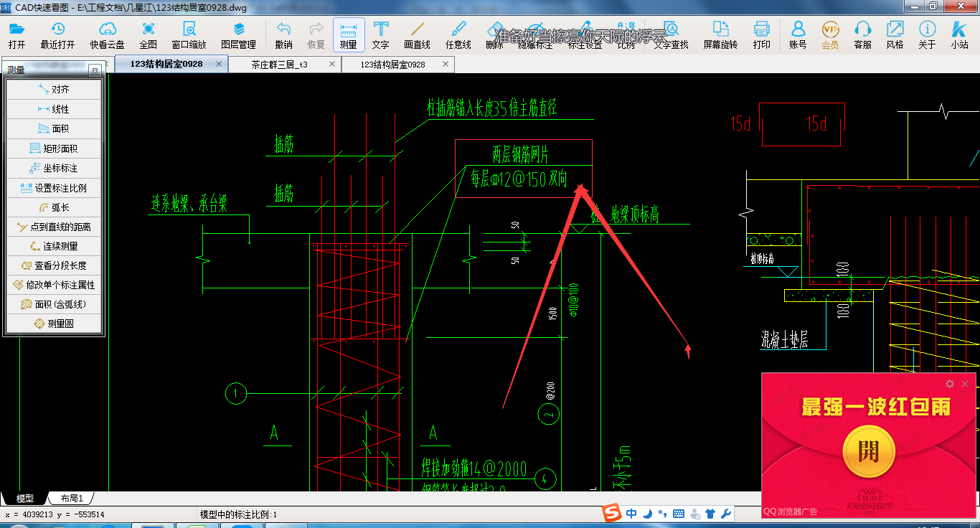Choose 面积 area measurement
Image resolution: width=980 pixels, height=528 pixels.
pos(54,128)
